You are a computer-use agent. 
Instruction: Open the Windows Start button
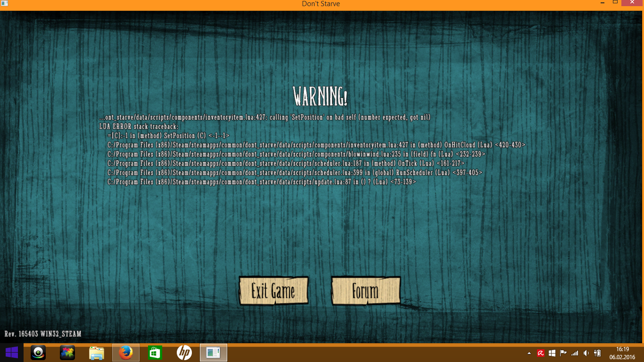click(11, 353)
